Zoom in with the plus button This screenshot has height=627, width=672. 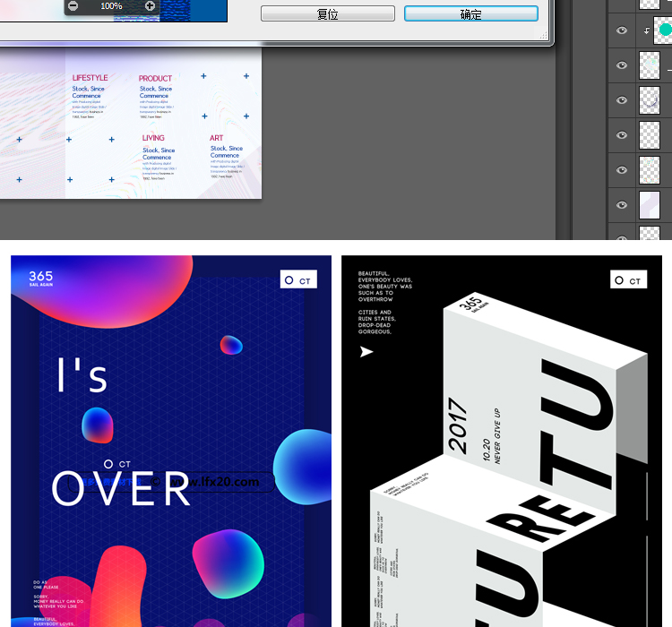tap(150, 6)
